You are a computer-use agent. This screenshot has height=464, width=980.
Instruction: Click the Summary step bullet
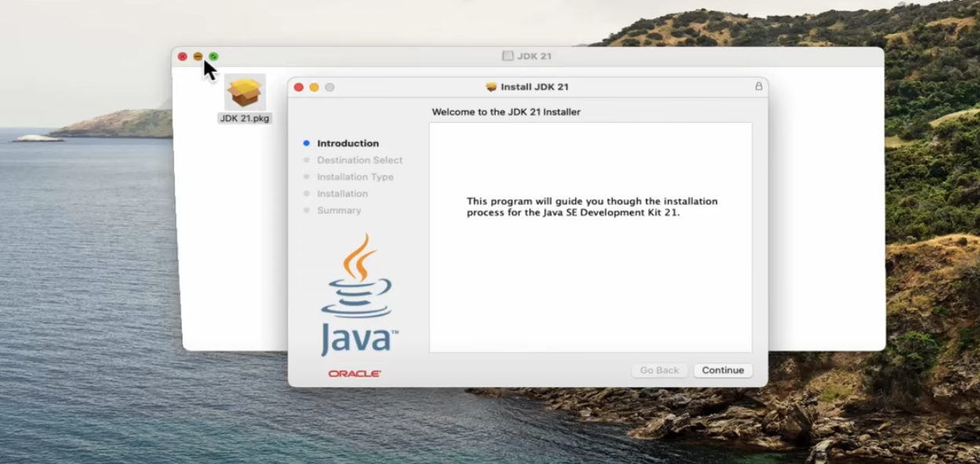pyautogui.click(x=307, y=210)
